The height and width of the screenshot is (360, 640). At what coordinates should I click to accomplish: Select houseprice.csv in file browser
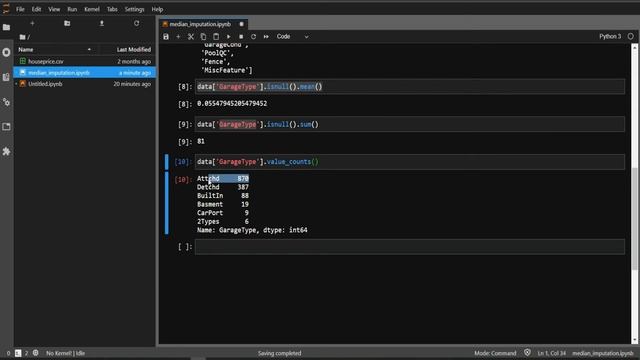84,61
